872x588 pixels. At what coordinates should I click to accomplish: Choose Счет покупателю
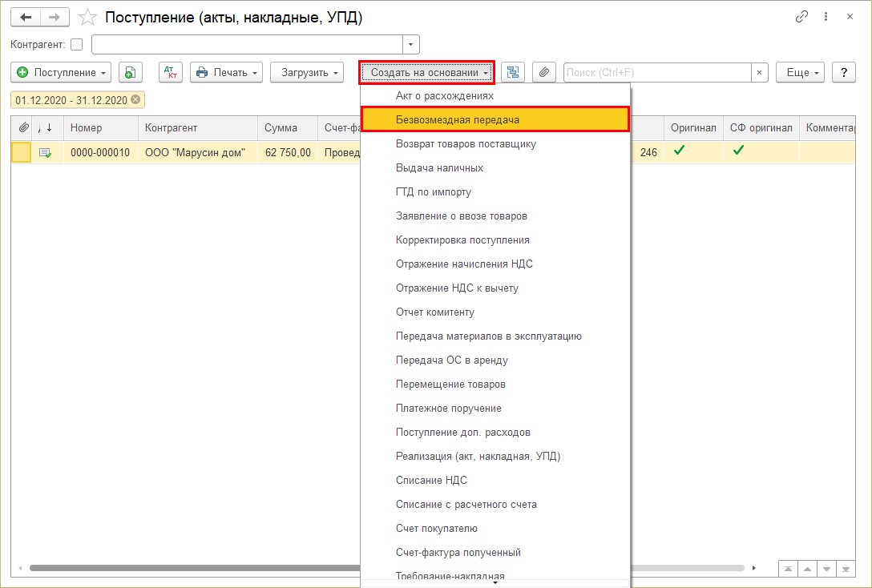pos(495,529)
